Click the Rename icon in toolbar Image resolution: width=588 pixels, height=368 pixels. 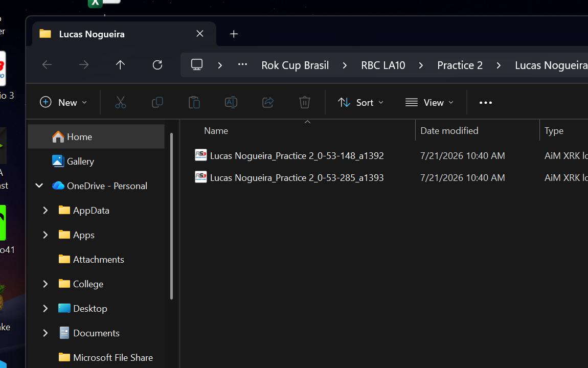[231, 102]
